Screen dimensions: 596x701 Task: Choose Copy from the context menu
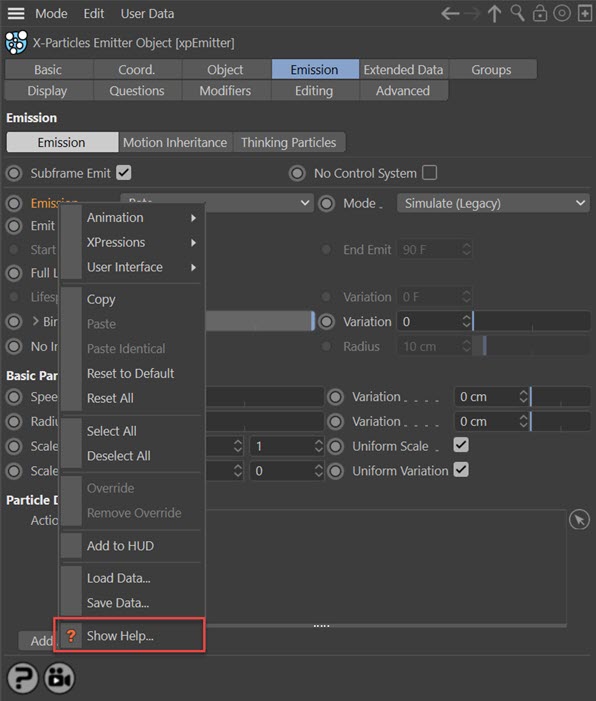132,299
